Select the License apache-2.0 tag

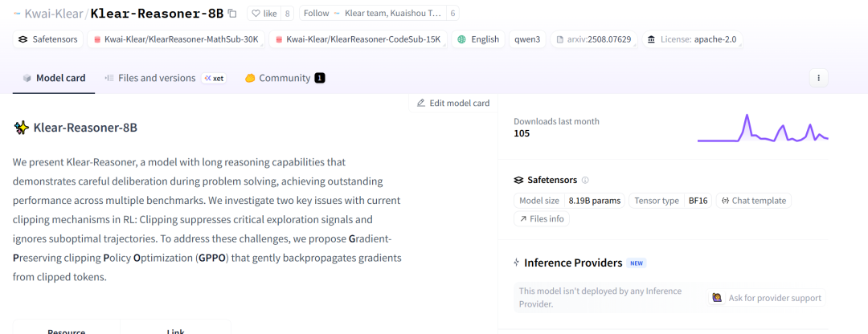(x=692, y=39)
